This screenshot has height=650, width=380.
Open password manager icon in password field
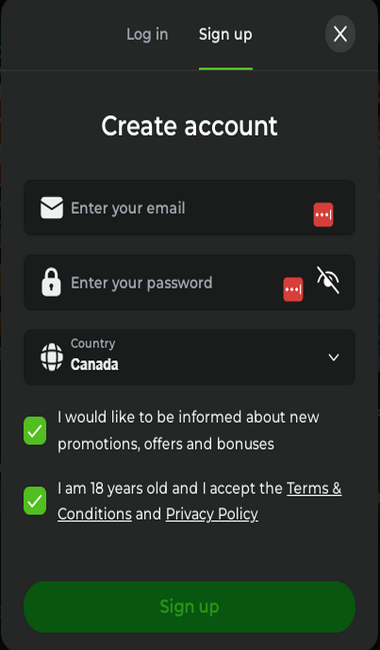click(x=293, y=289)
